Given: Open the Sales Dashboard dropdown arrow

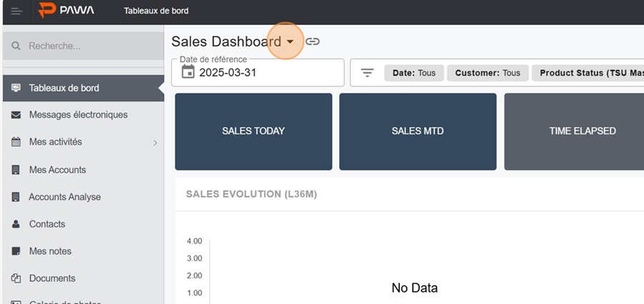Looking at the screenshot, I should tap(290, 41).
